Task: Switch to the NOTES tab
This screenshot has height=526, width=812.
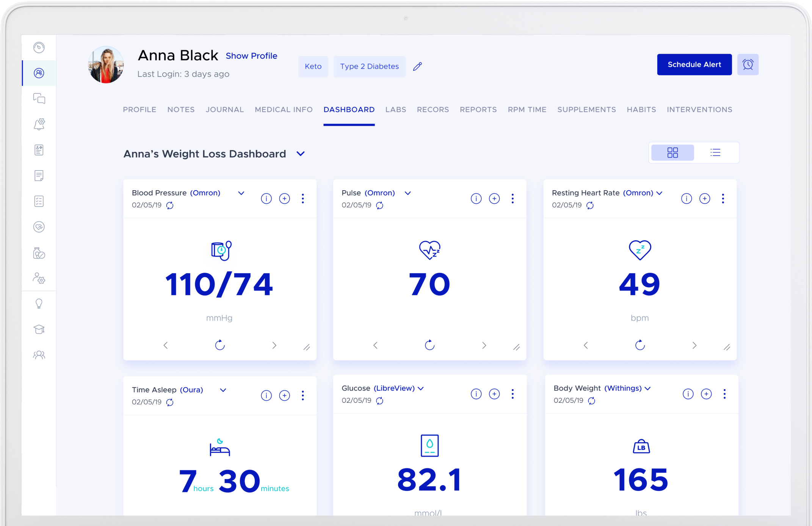Action: (x=181, y=110)
